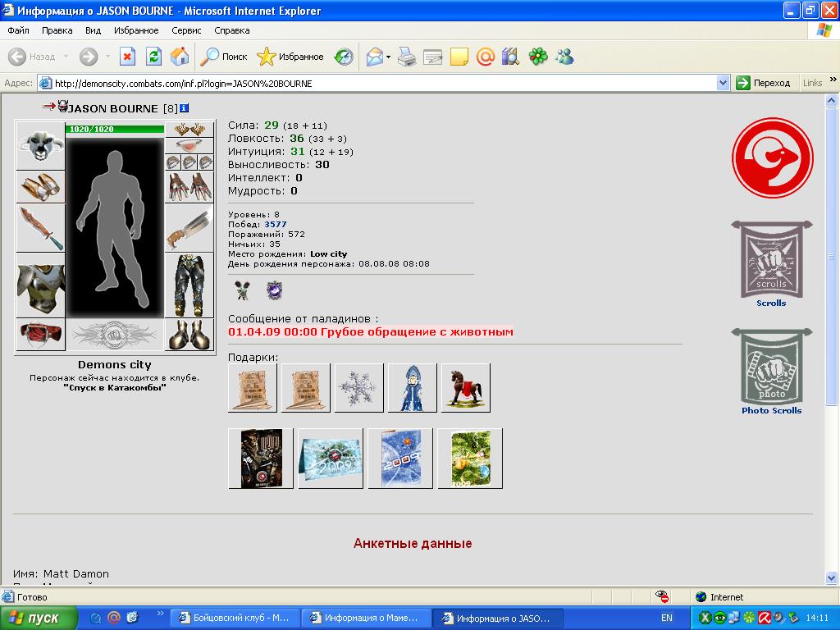Open Избранное menu in menu bar

point(136,30)
